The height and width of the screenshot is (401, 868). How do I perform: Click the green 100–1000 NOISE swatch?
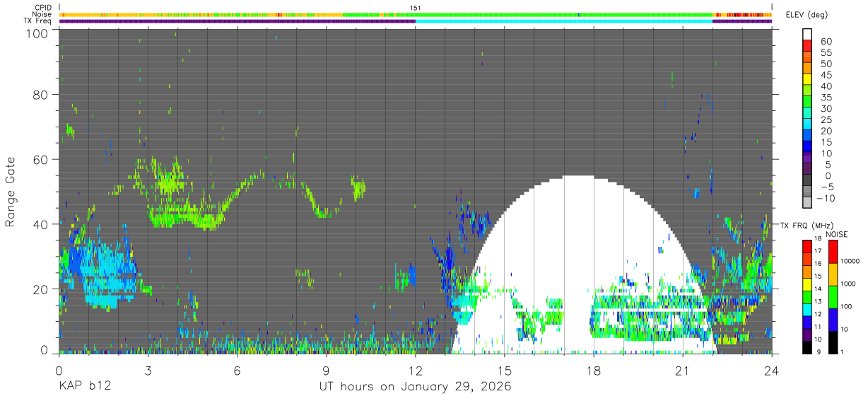(832, 296)
